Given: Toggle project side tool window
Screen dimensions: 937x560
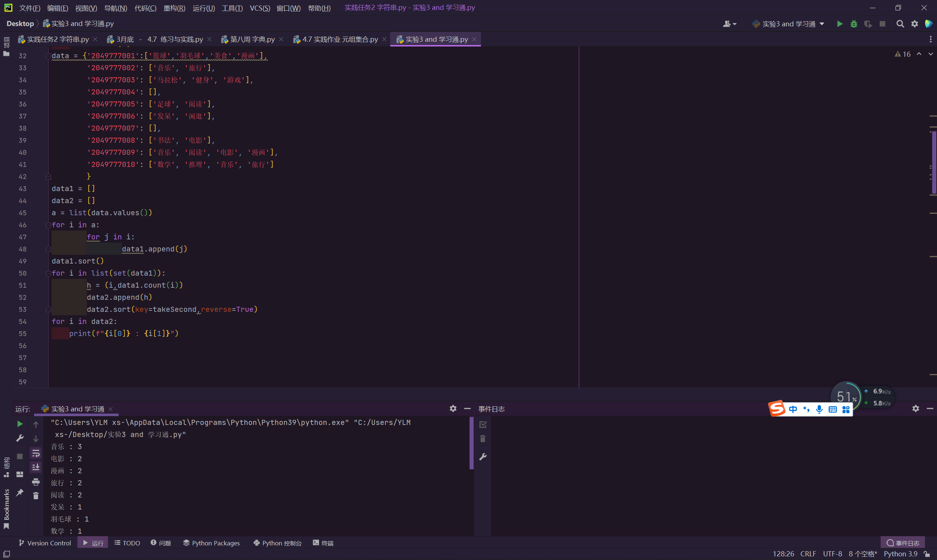Looking at the screenshot, I should coord(7,46).
